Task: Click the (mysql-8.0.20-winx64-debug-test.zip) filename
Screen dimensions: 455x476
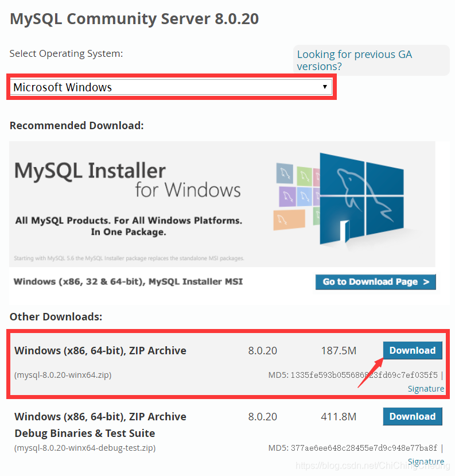Action: (x=85, y=448)
